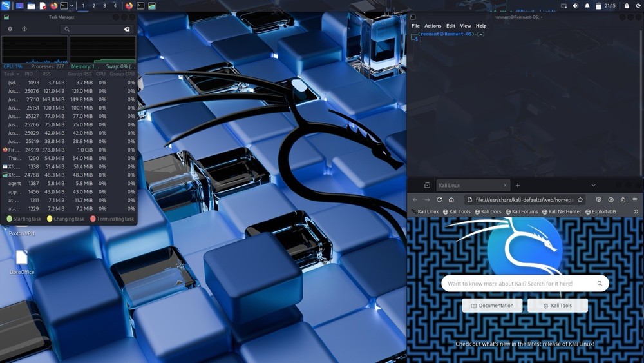Switch to workspace 2
Viewport: 644px width, 363px height.
point(93,6)
